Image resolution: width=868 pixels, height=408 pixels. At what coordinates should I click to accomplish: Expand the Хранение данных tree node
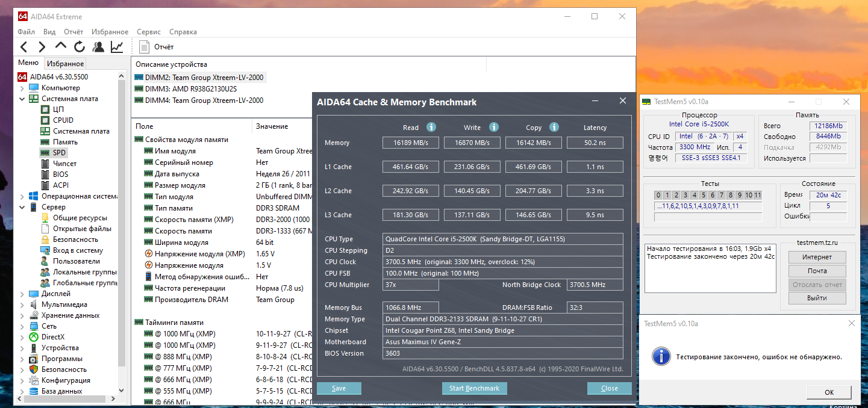point(22,315)
